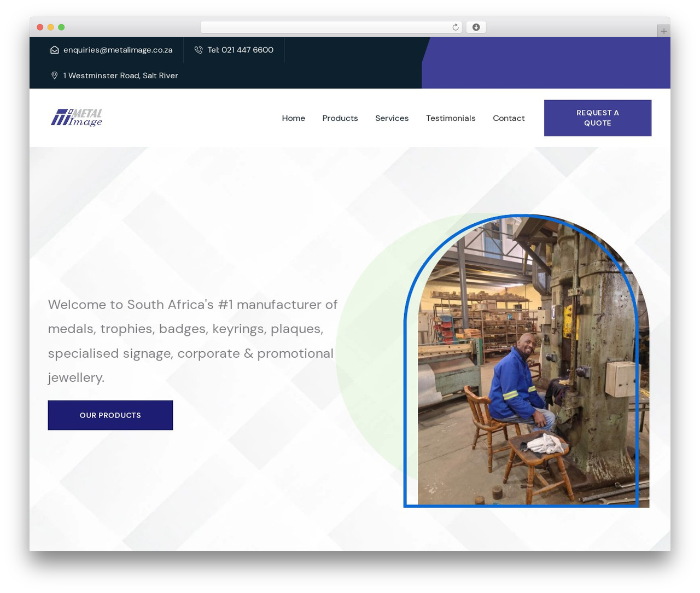Click 1 Westminster Road, Salt River address
700x593 pixels.
[121, 75]
